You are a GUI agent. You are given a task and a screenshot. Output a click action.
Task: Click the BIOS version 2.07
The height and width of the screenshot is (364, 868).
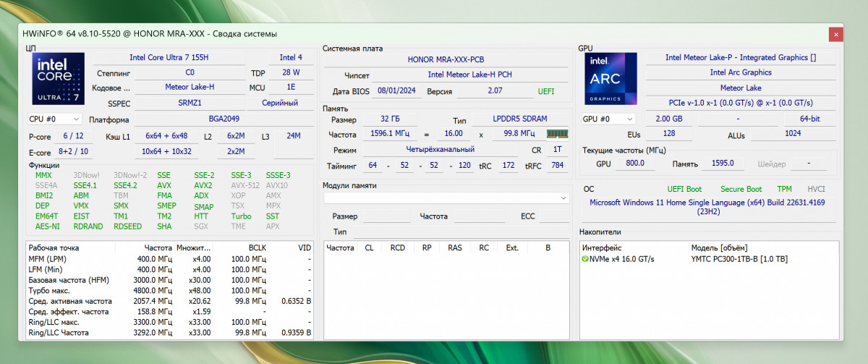pos(495,91)
